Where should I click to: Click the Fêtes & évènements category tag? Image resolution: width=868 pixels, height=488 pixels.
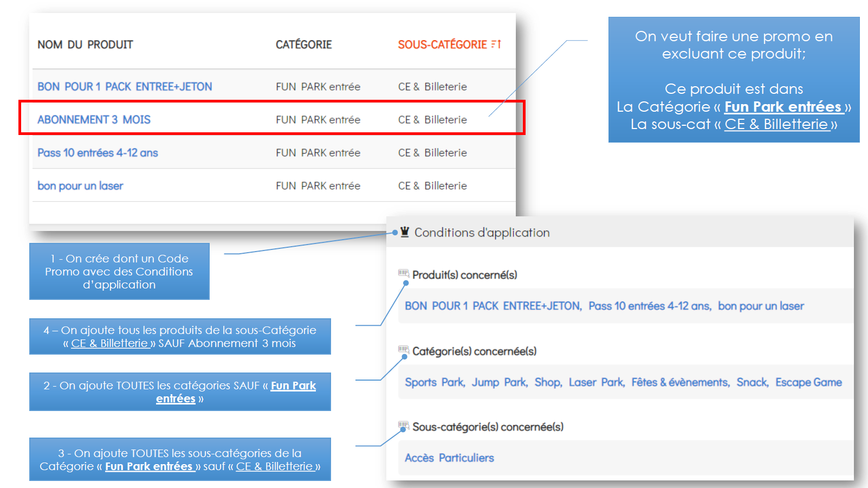pyautogui.click(x=680, y=383)
